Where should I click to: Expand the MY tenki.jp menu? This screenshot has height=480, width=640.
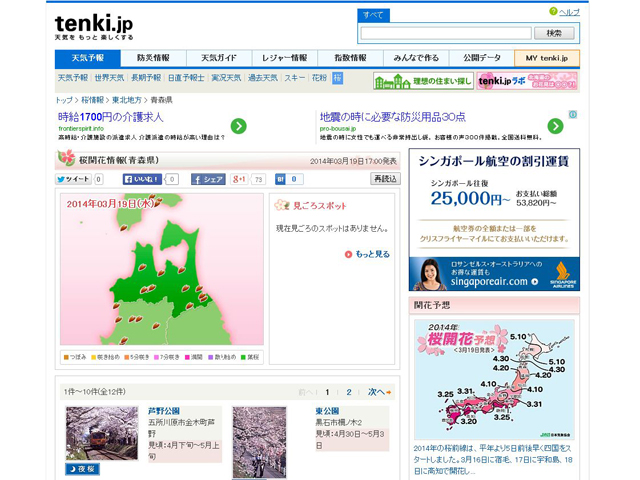coord(546,58)
